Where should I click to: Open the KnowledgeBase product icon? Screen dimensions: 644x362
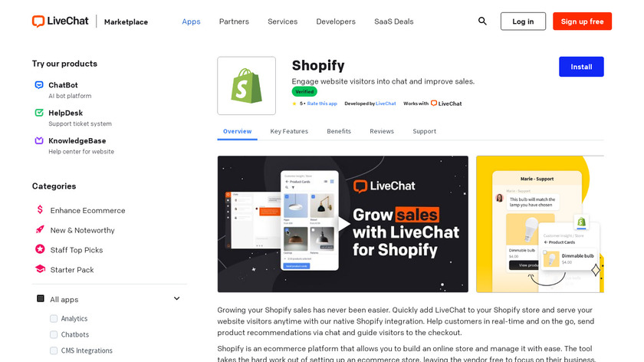point(39,140)
